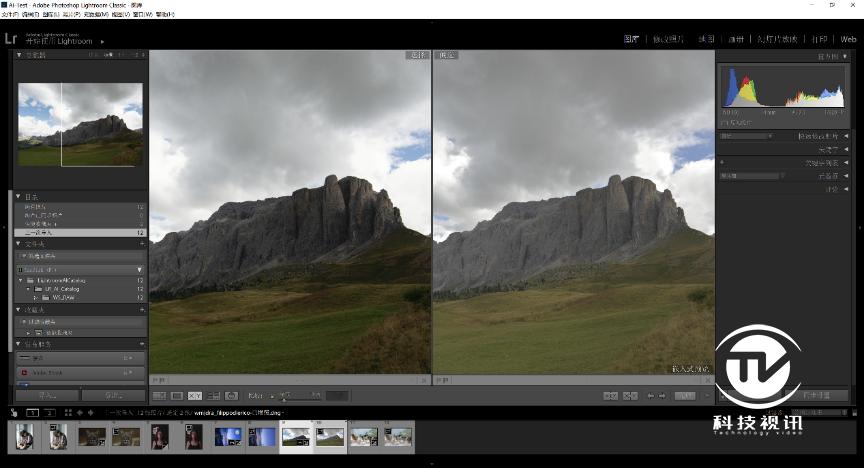Open the Quick Develop preset dropdown
Screen dimensions: 864x468
(x=750, y=135)
